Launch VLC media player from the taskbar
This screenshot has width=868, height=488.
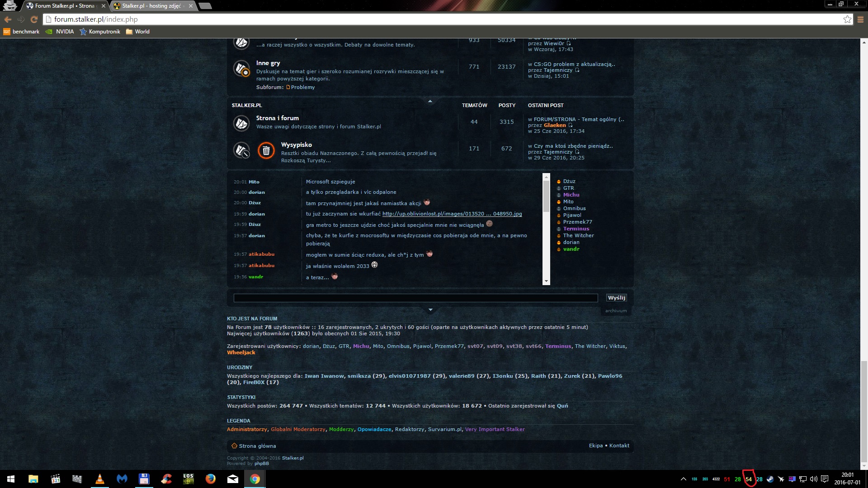100,479
